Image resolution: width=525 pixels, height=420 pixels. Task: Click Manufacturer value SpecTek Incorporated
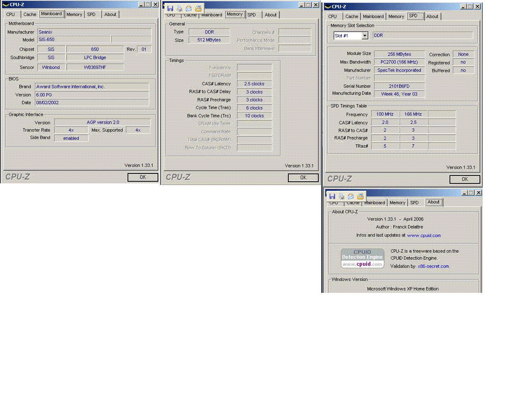point(399,70)
